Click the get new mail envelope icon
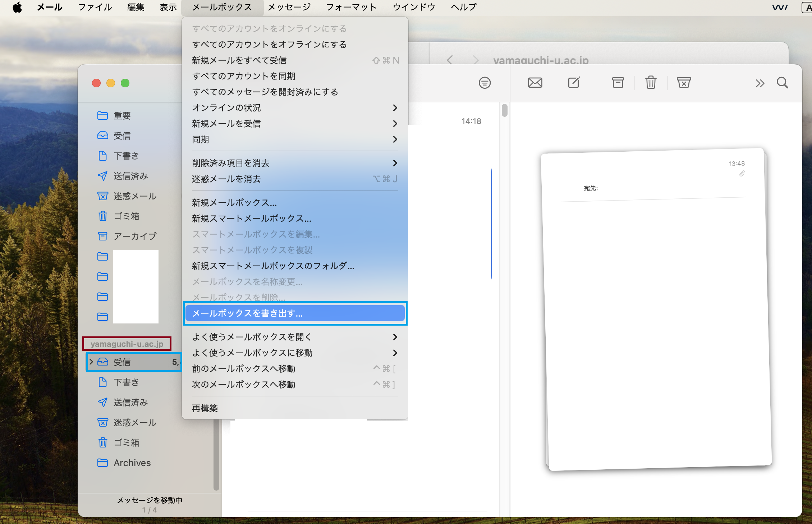812x524 pixels. tap(535, 83)
